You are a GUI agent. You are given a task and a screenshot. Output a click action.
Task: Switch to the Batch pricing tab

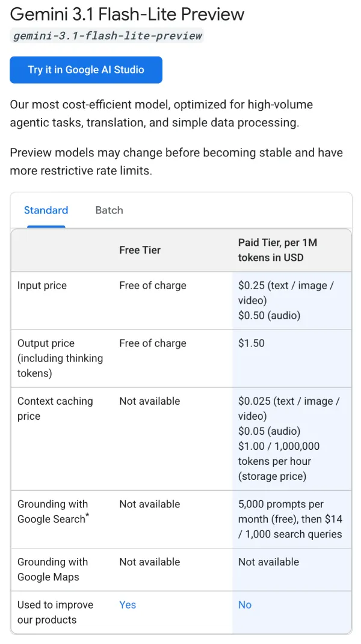tap(109, 210)
